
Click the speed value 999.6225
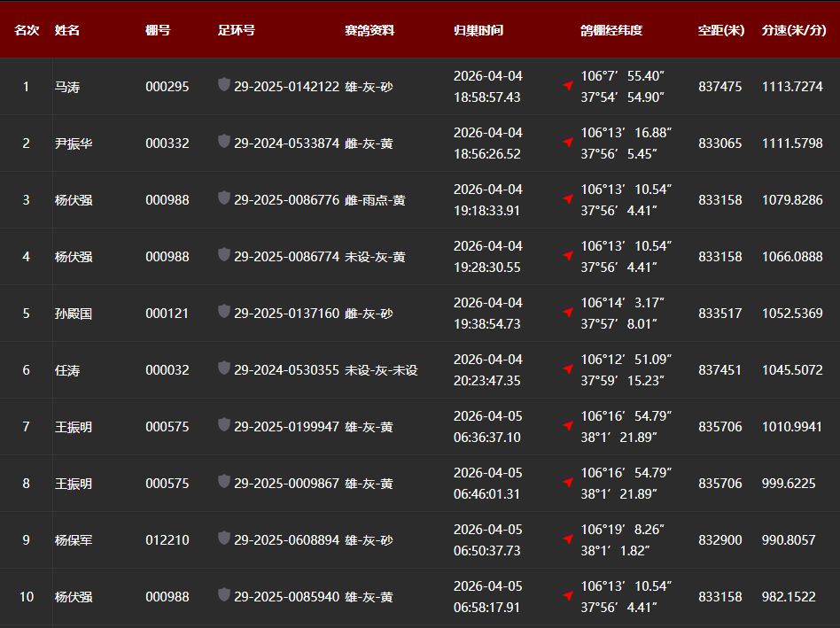pos(789,484)
